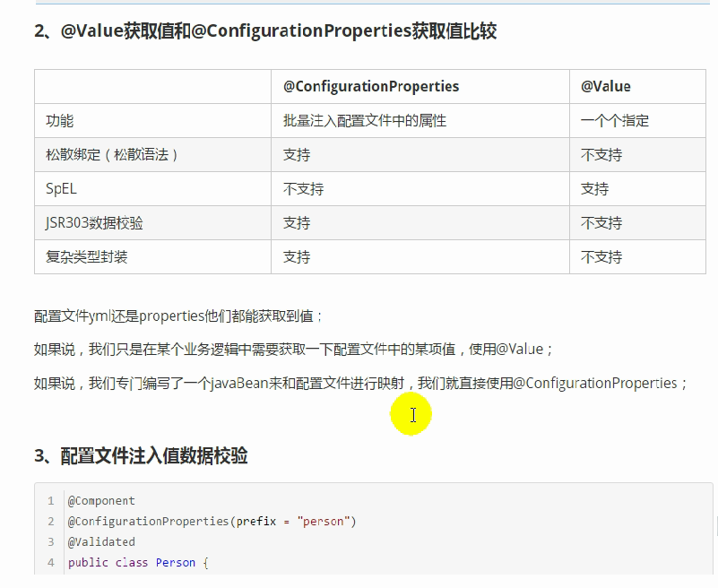Viewport: 718px width, 588px height.
Task: Click line number 2 in the code gutter
Action: click(51, 522)
